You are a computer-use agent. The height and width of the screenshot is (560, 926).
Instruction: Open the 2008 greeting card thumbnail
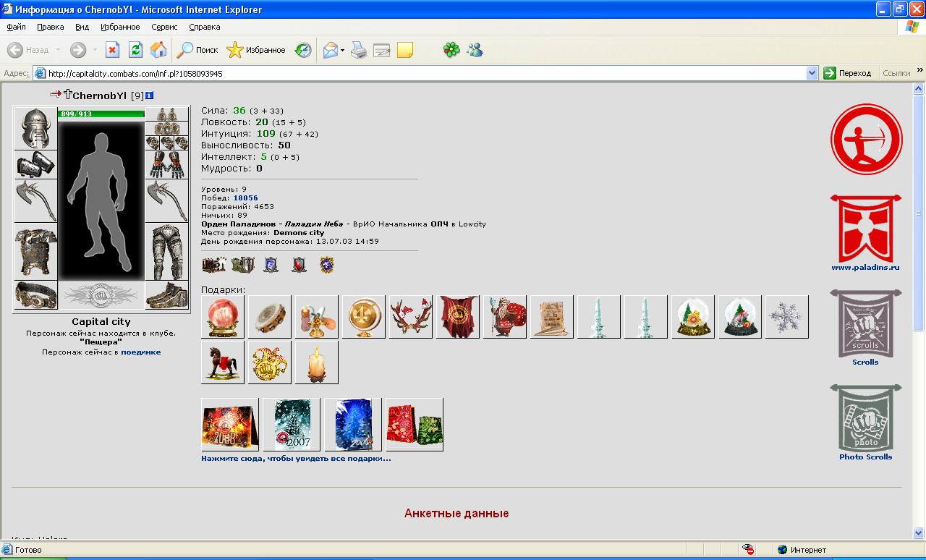[x=230, y=425]
